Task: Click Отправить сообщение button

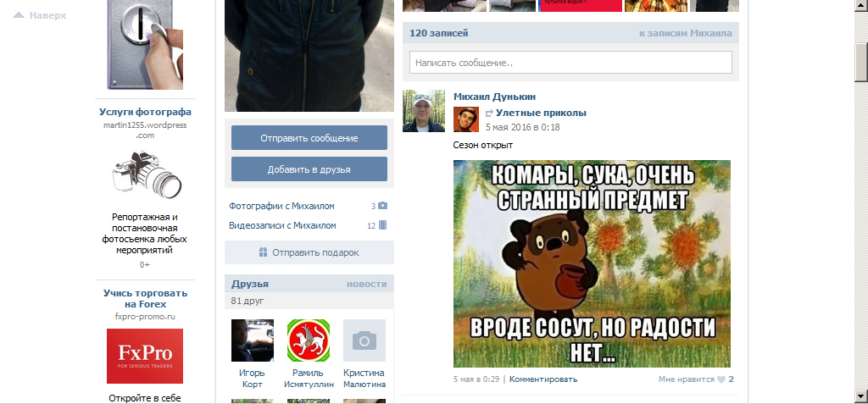Action: [x=309, y=138]
